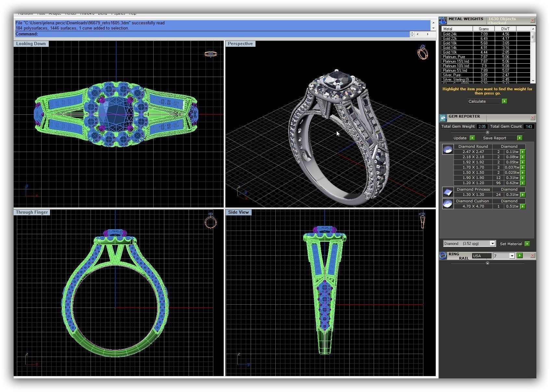Click the green arrow on 4.70 X 4.70 cushion row
550x392 pixels.
[x=523, y=206]
